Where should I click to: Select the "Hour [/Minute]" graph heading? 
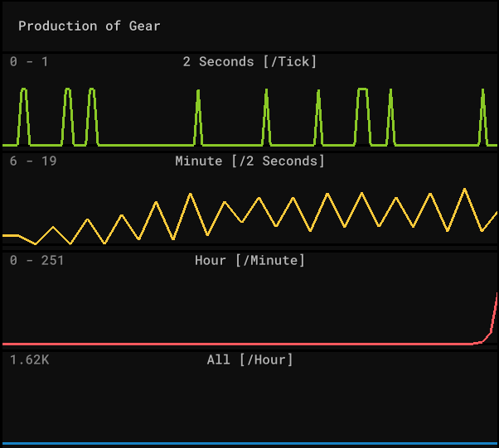[249, 261]
